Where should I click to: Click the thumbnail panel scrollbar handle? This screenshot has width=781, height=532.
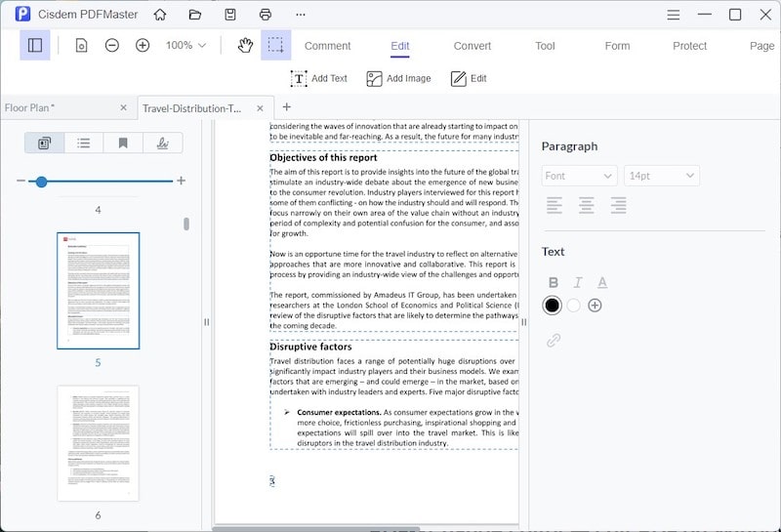tap(186, 225)
